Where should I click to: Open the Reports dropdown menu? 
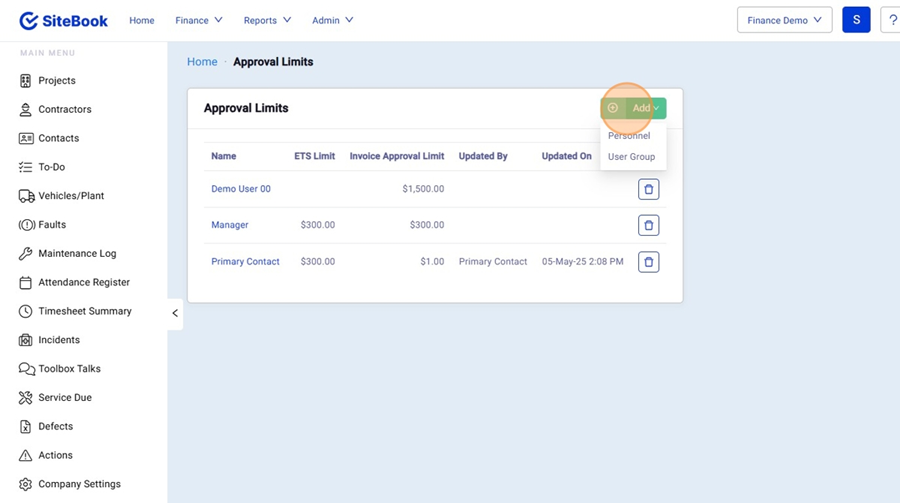(267, 20)
